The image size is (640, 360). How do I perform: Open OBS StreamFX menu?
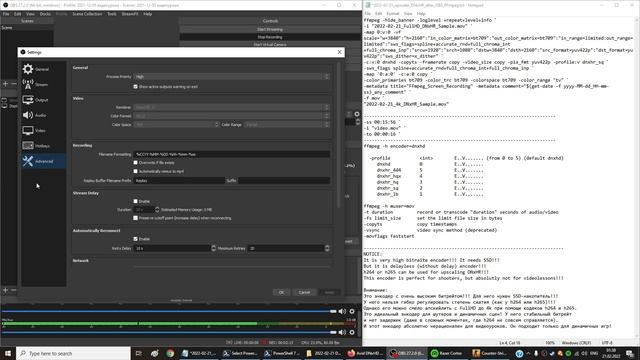[x=130, y=14]
